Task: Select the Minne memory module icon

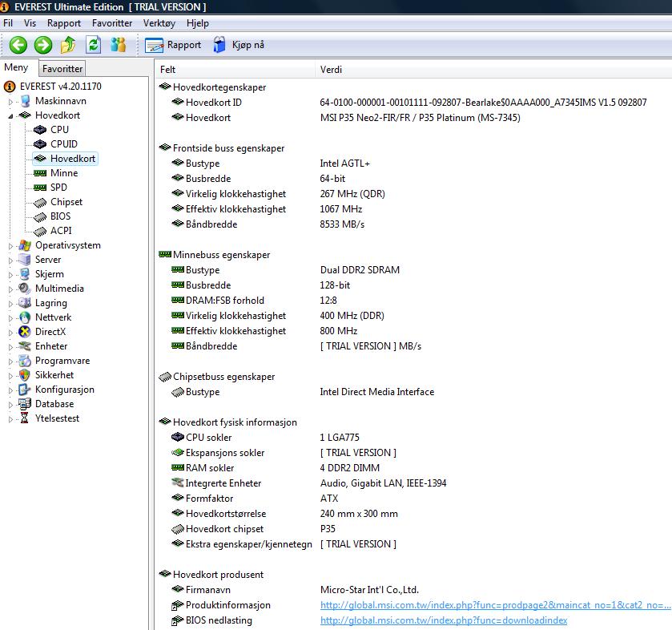Action: (x=40, y=173)
